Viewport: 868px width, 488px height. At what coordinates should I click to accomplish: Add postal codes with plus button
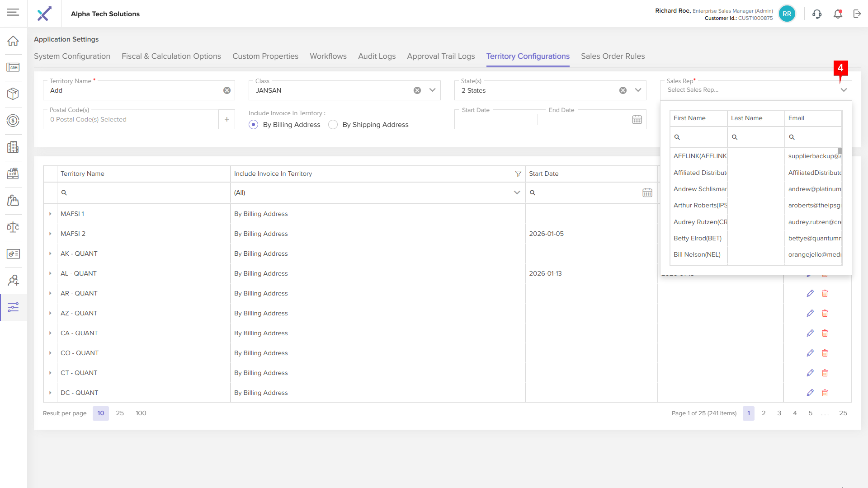[x=226, y=119]
